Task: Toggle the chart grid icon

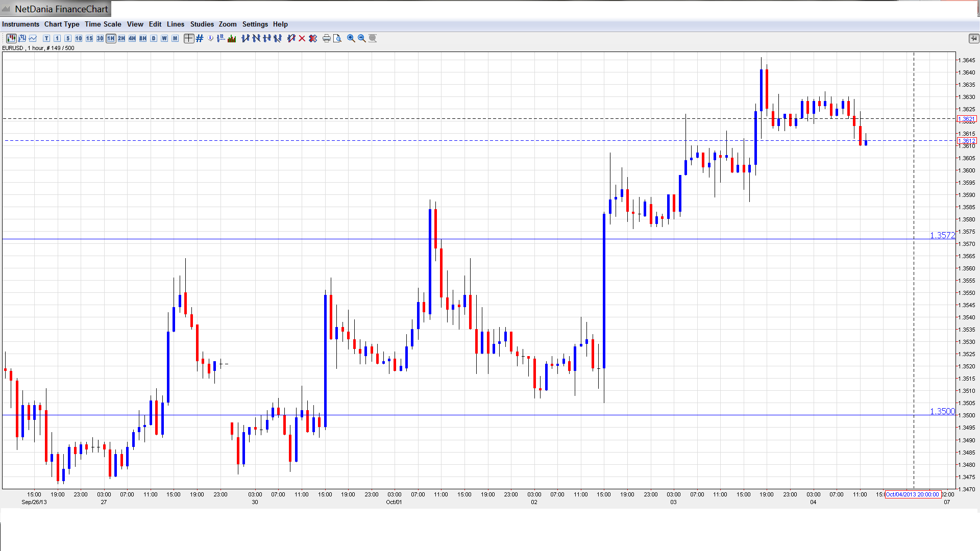Action: [200, 38]
